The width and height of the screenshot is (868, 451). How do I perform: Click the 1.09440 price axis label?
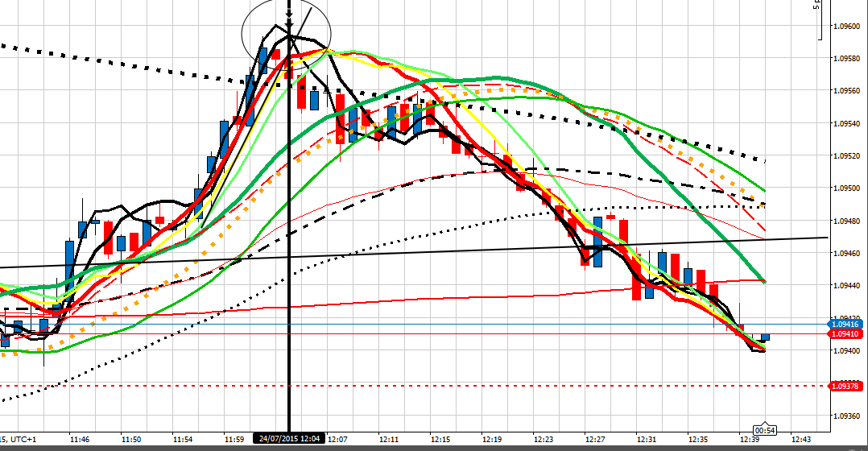click(x=846, y=286)
